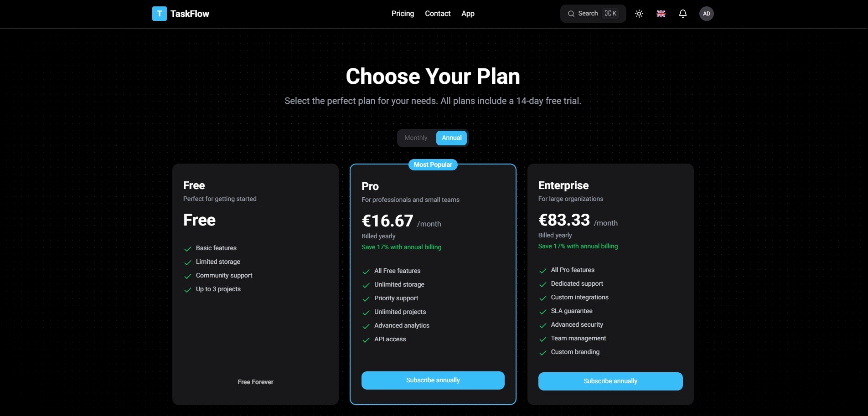868x416 pixels.
Task: Select the Annual billing option
Action: point(451,138)
